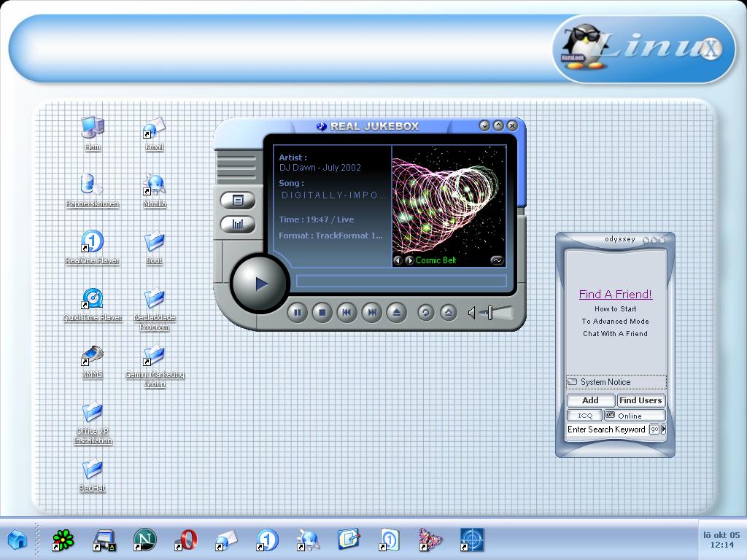747x560 pixels.
Task: Launch Netscape from taskbar
Action: [x=145, y=540]
